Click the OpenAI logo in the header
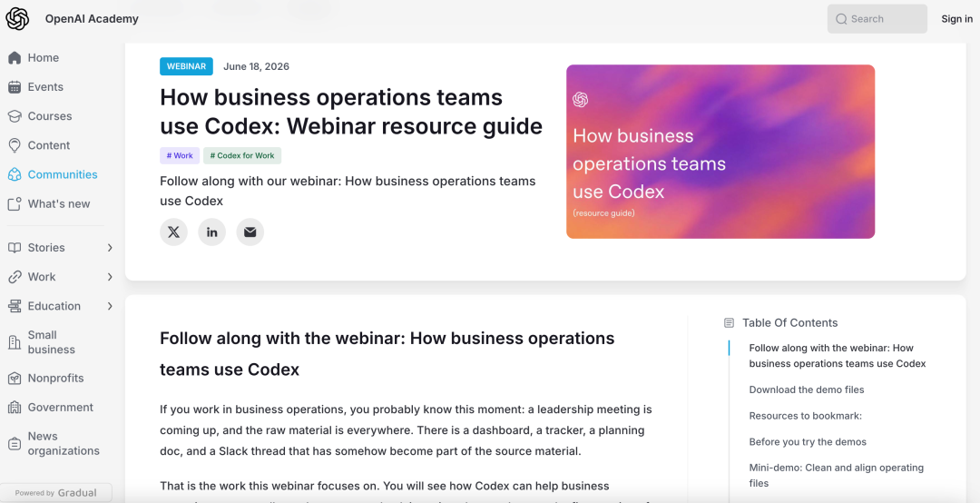The image size is (980, 503). pos(17,19)
